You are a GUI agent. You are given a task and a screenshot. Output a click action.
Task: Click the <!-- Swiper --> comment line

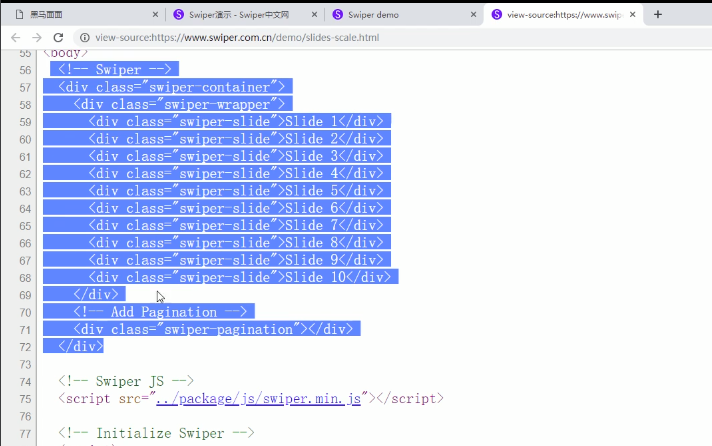click(x=114, y=69)
